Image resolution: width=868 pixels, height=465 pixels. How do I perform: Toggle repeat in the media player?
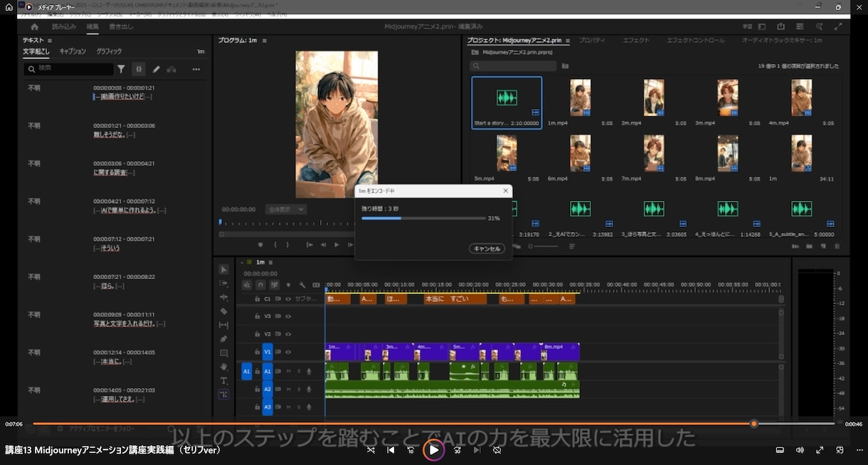click(497, 450)
